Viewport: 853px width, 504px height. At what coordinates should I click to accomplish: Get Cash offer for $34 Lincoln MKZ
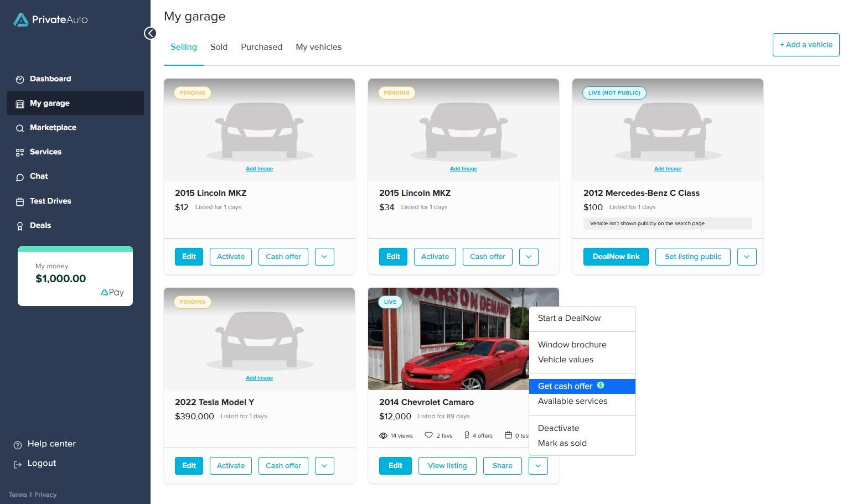tap(488, 257)
